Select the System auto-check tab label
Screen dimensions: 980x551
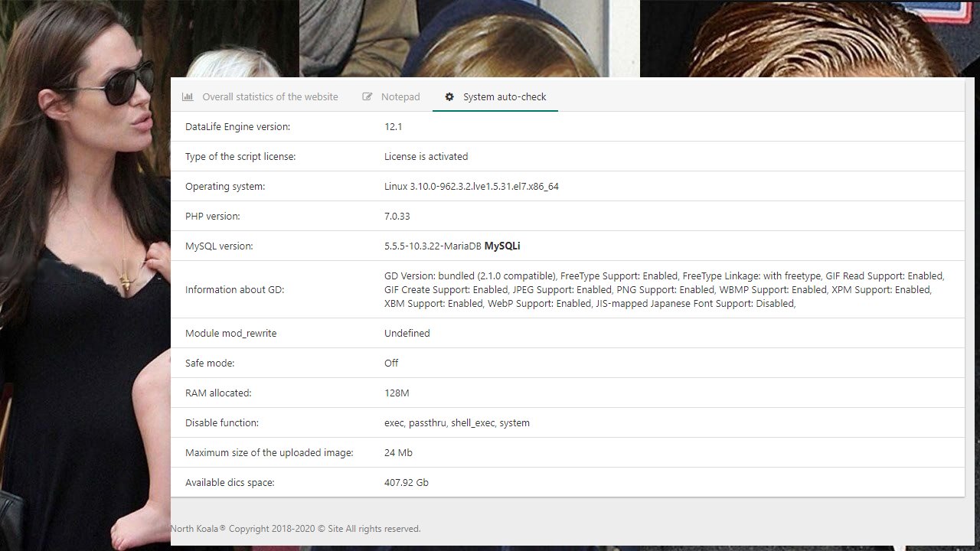(505, 97)
